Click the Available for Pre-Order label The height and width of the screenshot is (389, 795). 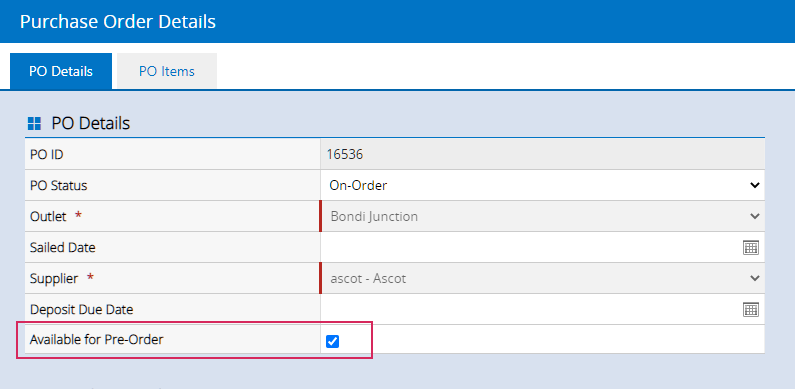[97, 340]
